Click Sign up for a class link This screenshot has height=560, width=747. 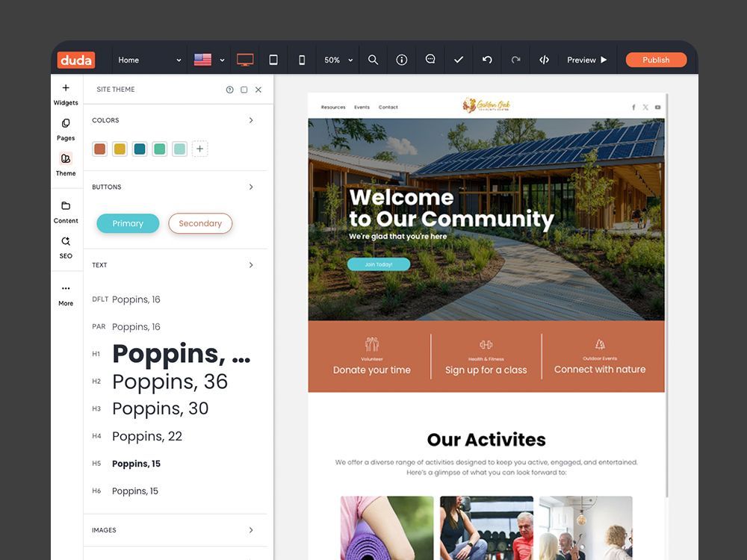pyautogui.click(x=486, y=370)
